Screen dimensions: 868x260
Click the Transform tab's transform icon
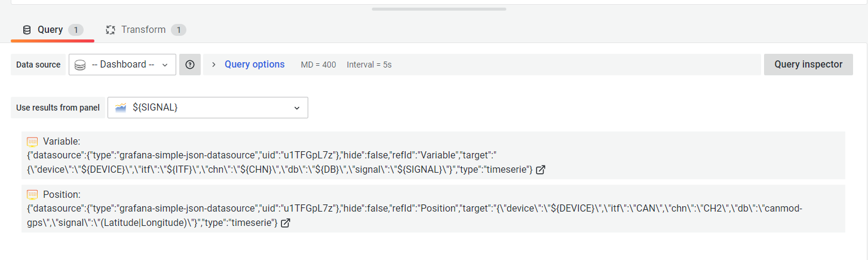[111, 30]
